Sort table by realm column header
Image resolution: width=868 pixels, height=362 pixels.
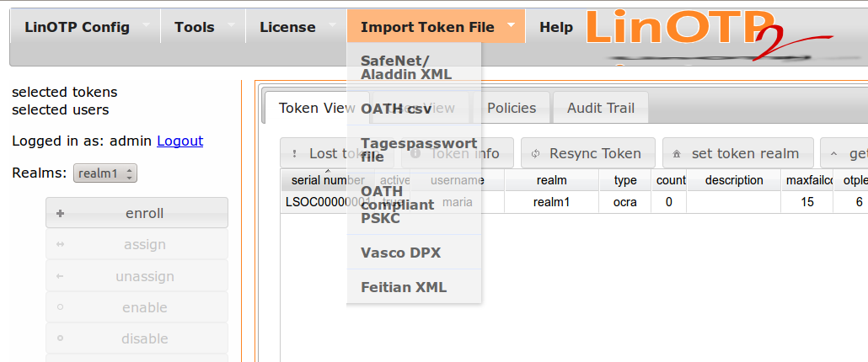pos(551,180)
